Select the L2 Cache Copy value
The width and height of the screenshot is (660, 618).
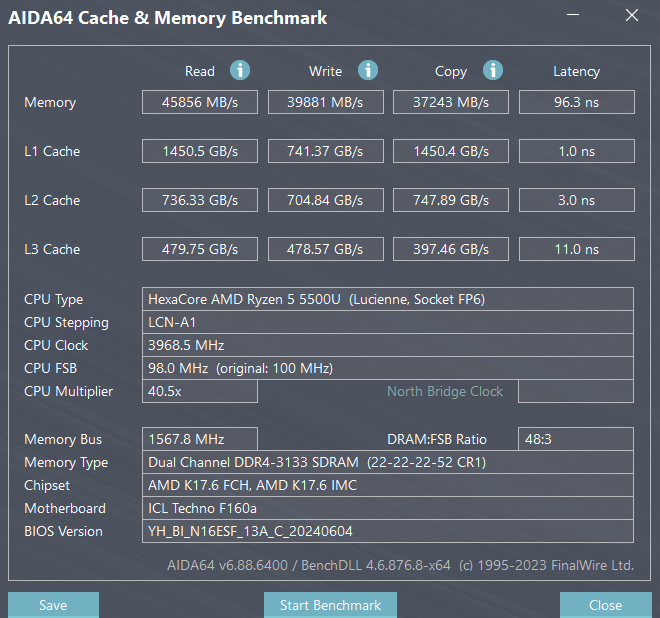(x=450, y=200)
